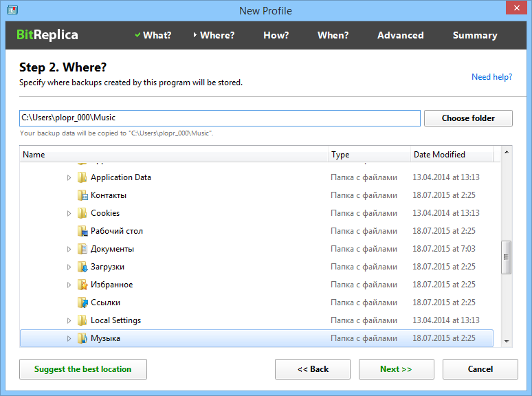Go to the How? step

point(276,35)
